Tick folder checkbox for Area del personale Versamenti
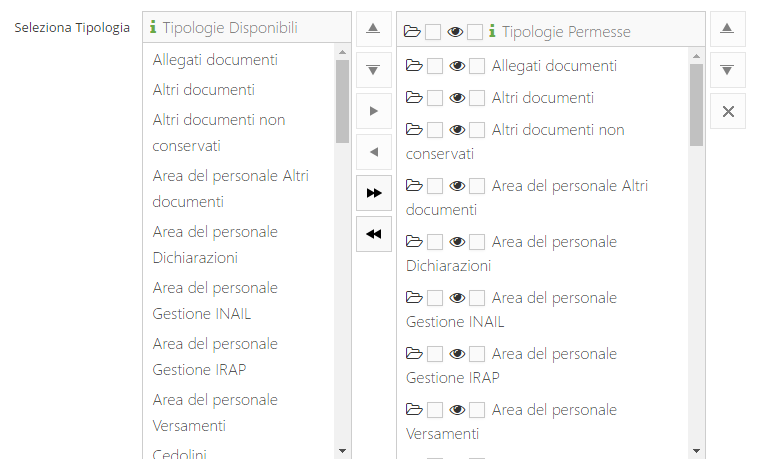The width and height of the screenshot is (784, 459). tap(435, 410)
